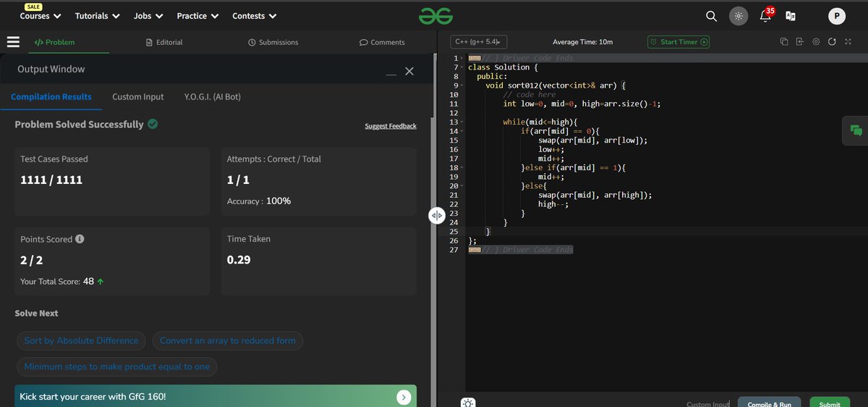
Task: Click the Time Taken value 0.29
Action: (239, 259)
